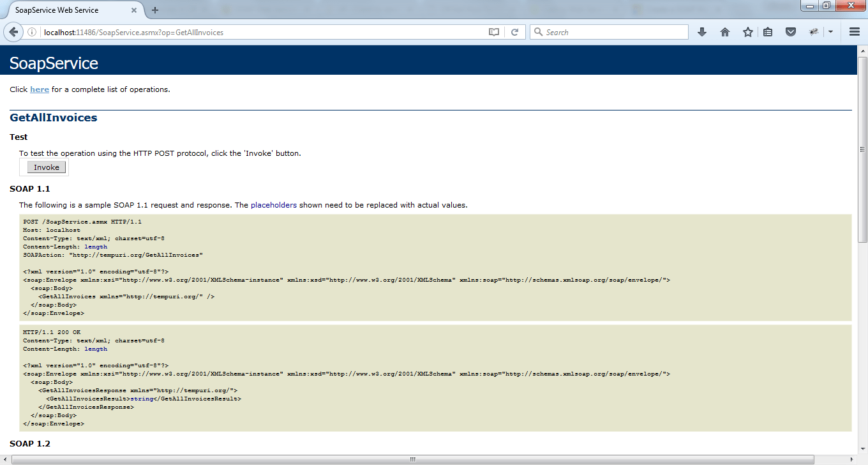Save page to Pocket

pyautogui.click(x=790, y=32)
